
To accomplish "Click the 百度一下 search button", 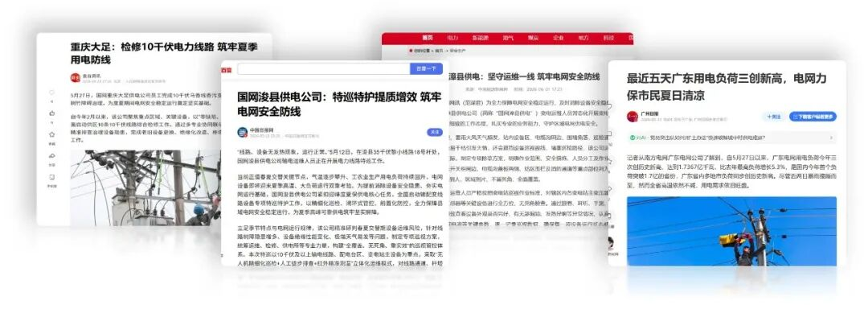I will point(426,68).
